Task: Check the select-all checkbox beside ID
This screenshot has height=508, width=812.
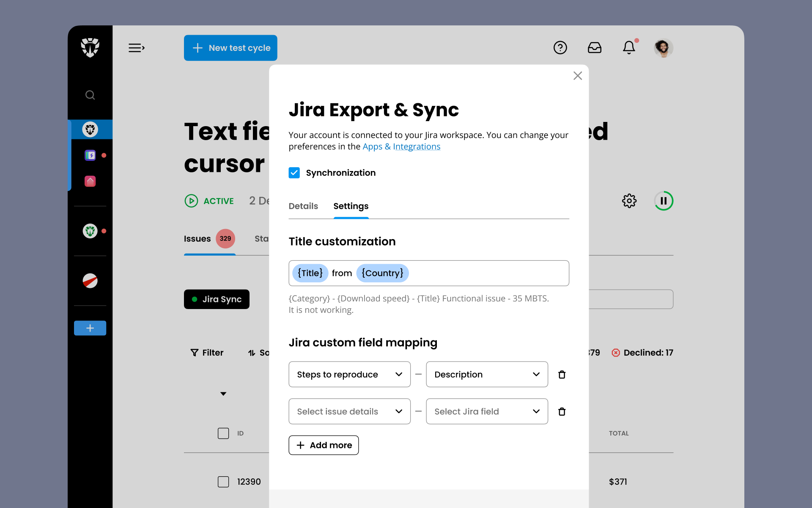Action: (x=223, y=433)
